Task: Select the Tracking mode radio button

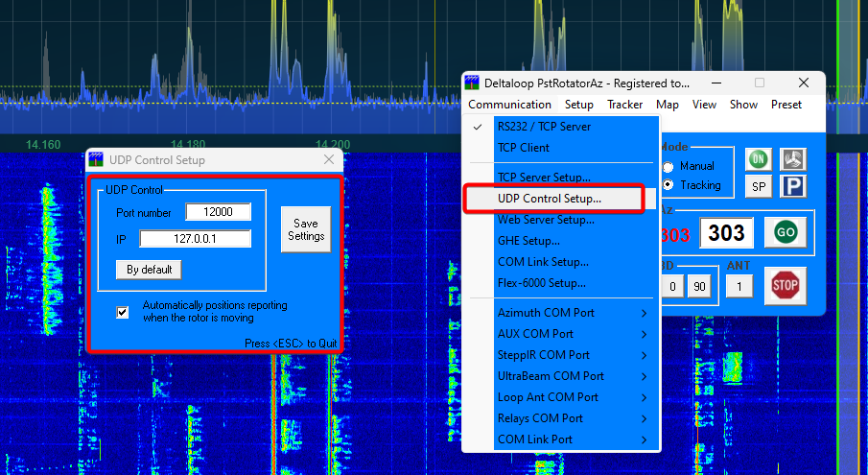Action: [x=669, y=185]
